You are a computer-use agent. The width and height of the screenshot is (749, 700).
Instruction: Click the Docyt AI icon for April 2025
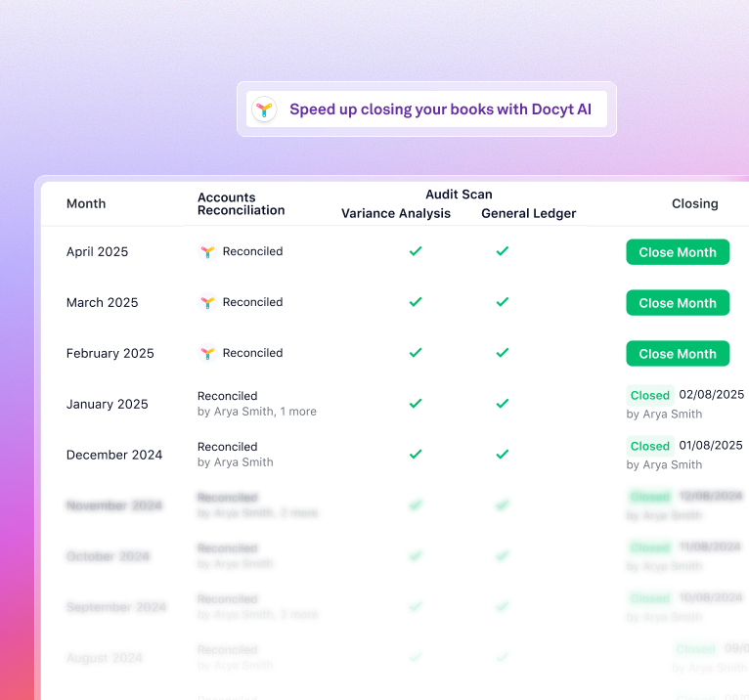point(207,251)
